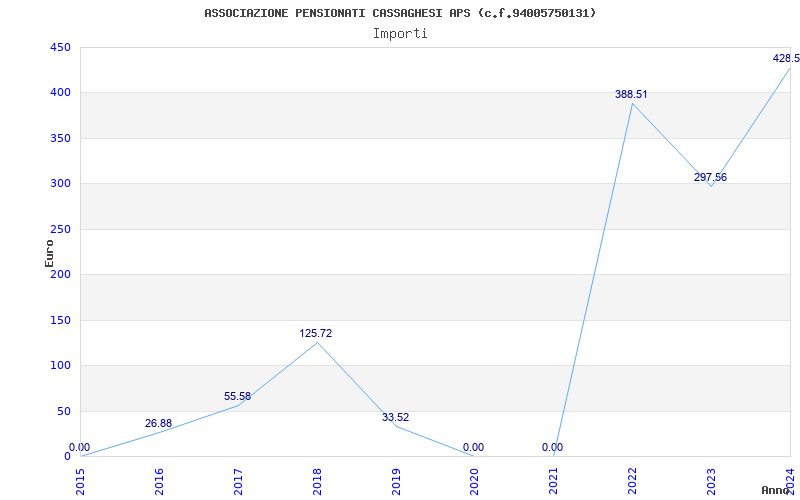Click the 2022 x-axis year label
This screenshot has width=800, height=500.
(x=632, y=482)
